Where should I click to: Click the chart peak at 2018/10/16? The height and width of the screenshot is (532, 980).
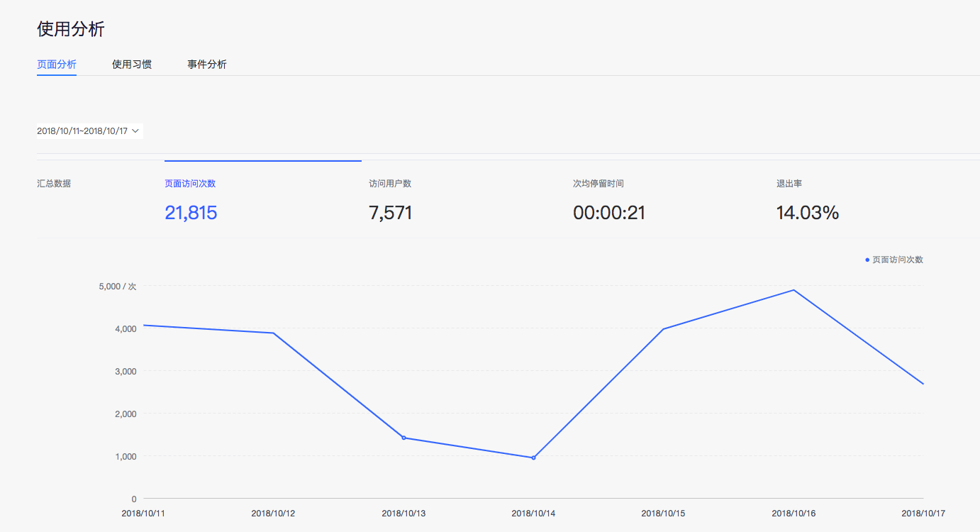(x=794, y=290)
